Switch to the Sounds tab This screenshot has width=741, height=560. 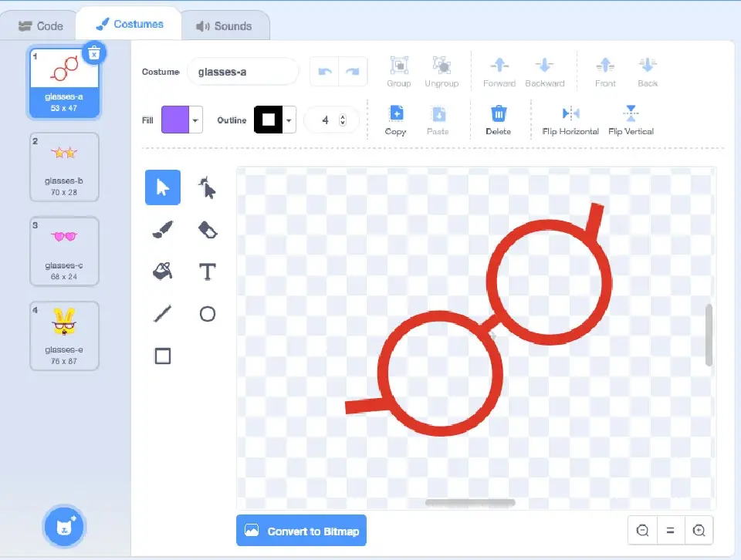click(224, 26)
